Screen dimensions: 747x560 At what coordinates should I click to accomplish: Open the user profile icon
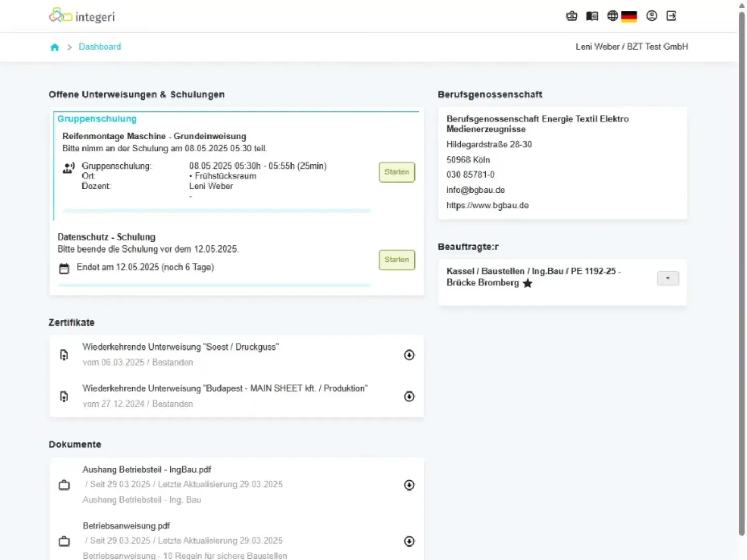[x=652, y=16]
